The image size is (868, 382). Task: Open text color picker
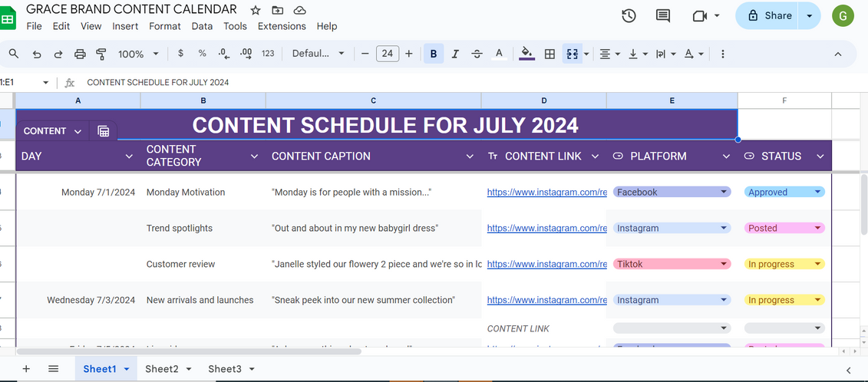point(500,54)
